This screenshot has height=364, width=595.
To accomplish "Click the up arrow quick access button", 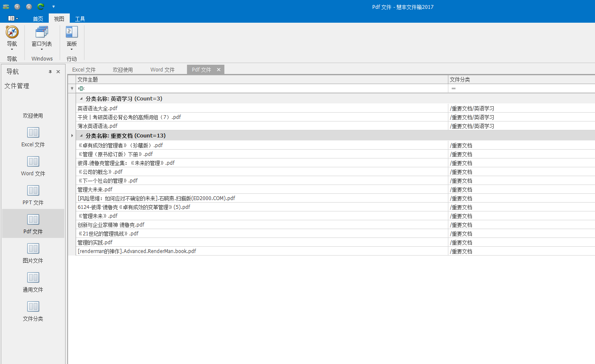I will [17, 7].
